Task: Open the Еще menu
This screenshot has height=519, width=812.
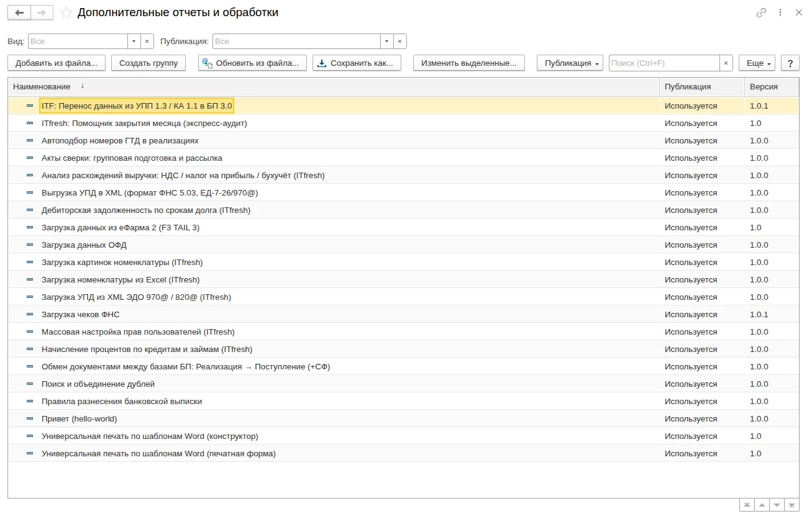Action: (x=757, y=63)
